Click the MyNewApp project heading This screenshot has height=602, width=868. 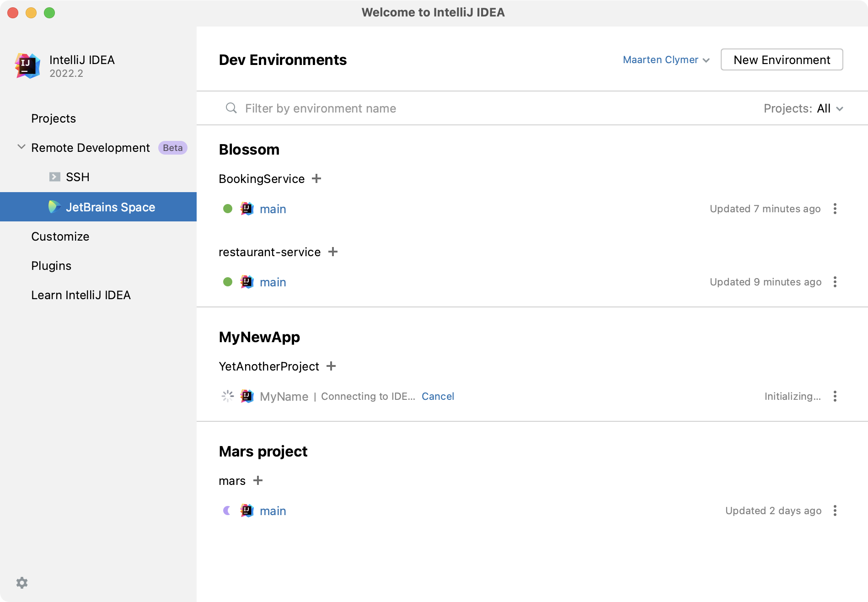click(x=259, y=337)
